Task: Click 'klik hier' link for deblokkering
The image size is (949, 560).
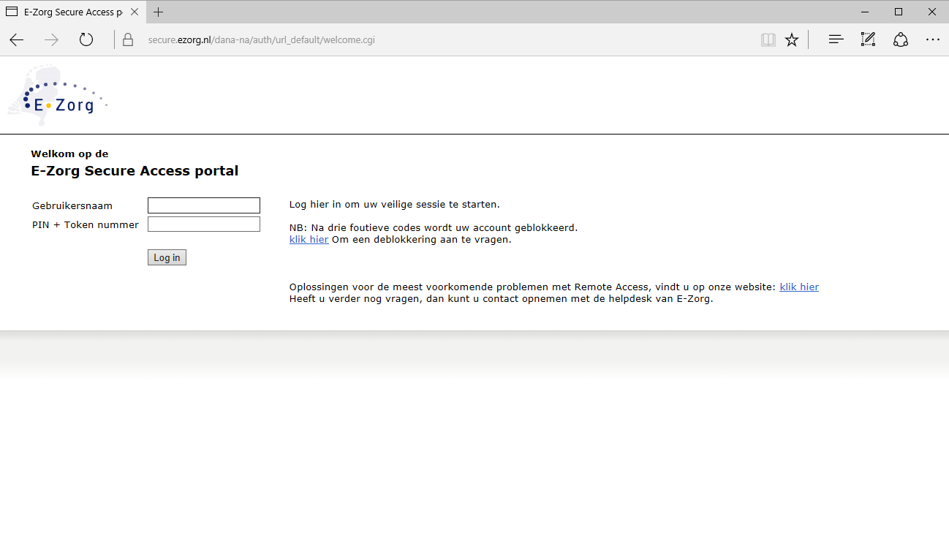Action: (x=309, y=239)
